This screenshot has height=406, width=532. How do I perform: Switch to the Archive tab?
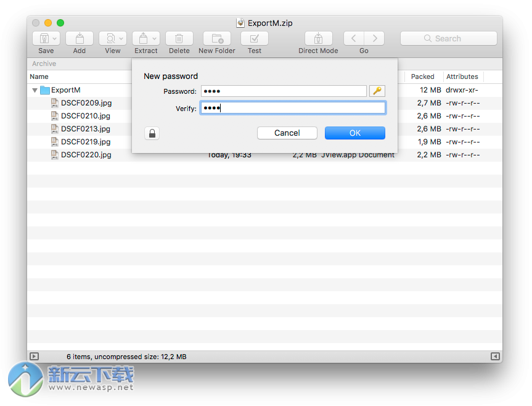coord(44,64)
